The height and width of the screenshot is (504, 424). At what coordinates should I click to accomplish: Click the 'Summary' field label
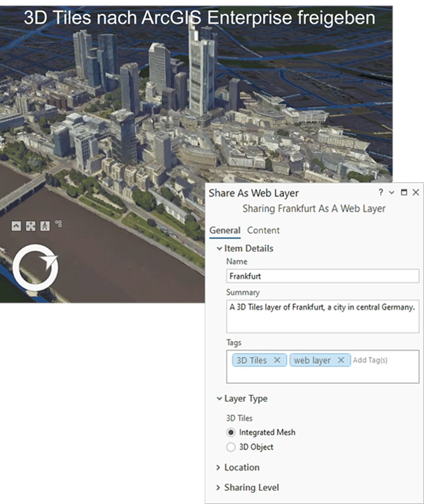click(x=243, y=292)
